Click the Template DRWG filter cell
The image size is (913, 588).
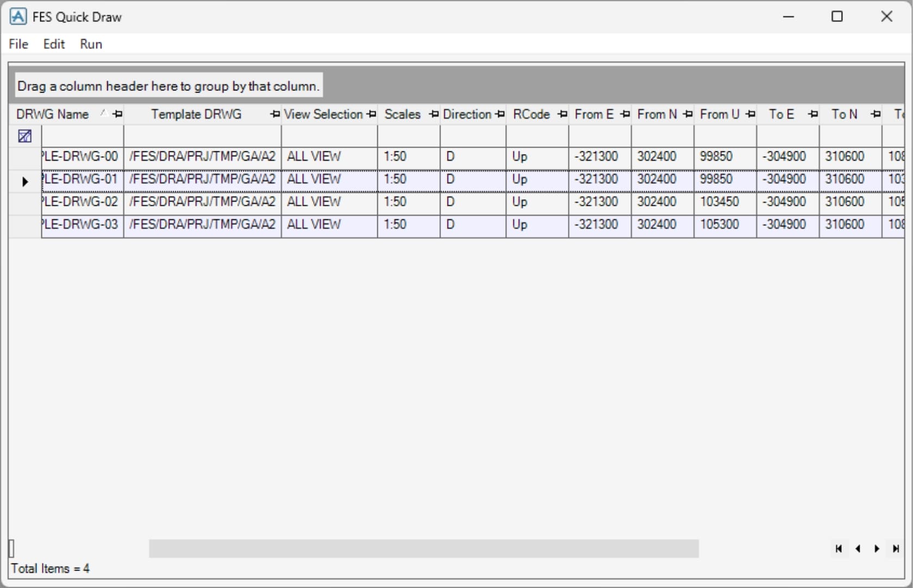[x=202, y=136]
